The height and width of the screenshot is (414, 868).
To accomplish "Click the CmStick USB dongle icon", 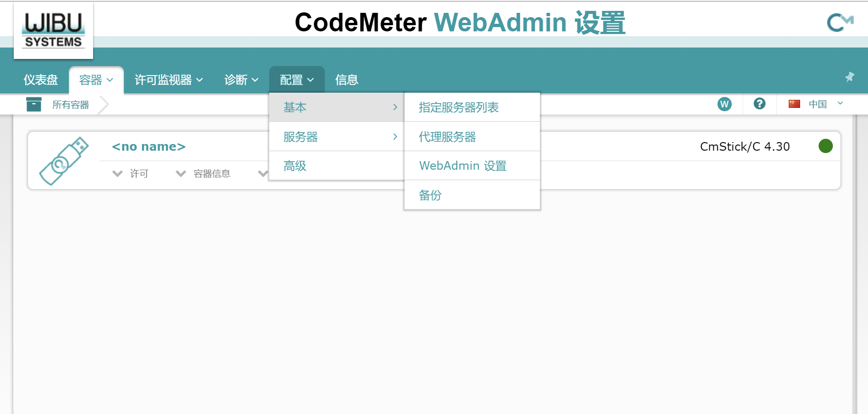I will (64, 161).
